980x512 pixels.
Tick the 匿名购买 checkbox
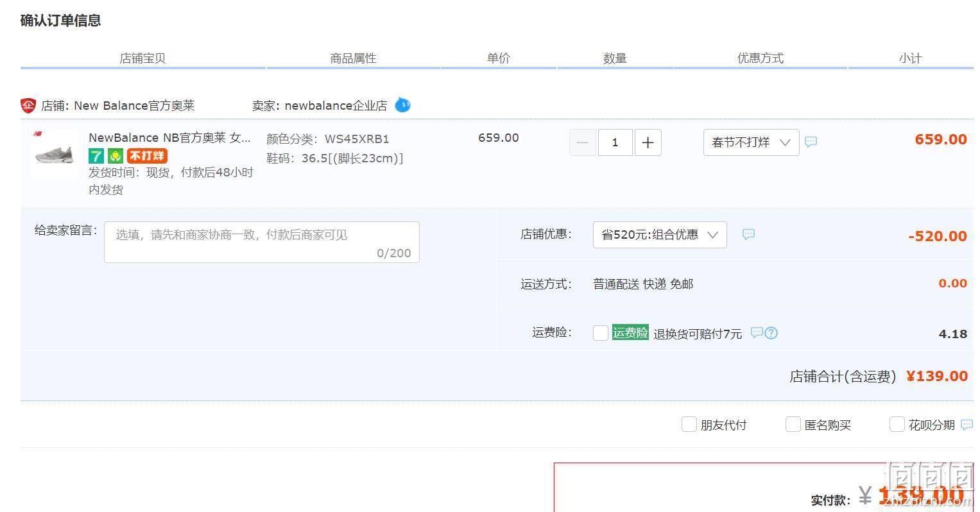[x=793, y=424]
